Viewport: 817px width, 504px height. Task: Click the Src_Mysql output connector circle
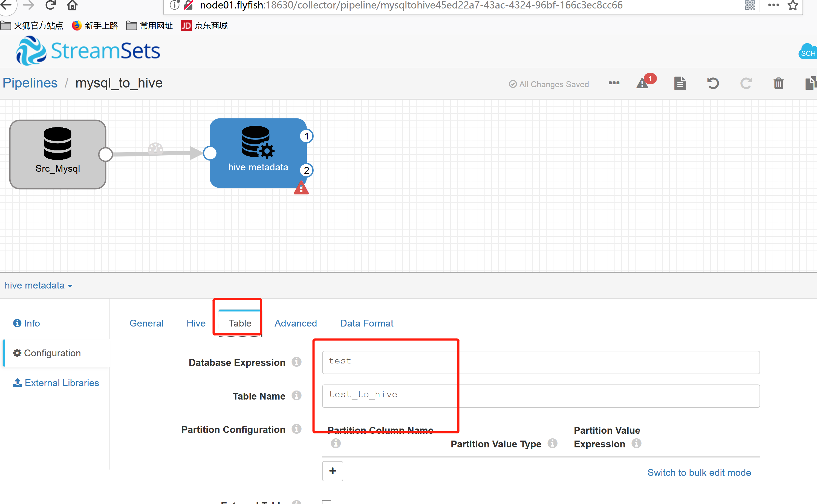[106, 154]
